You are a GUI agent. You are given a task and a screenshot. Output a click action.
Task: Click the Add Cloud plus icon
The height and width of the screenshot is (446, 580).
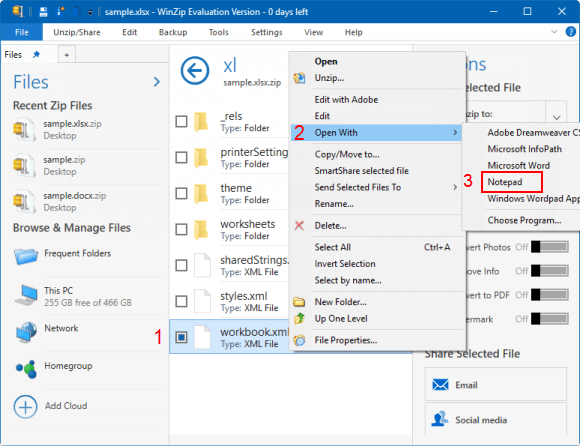coord(26,407)
